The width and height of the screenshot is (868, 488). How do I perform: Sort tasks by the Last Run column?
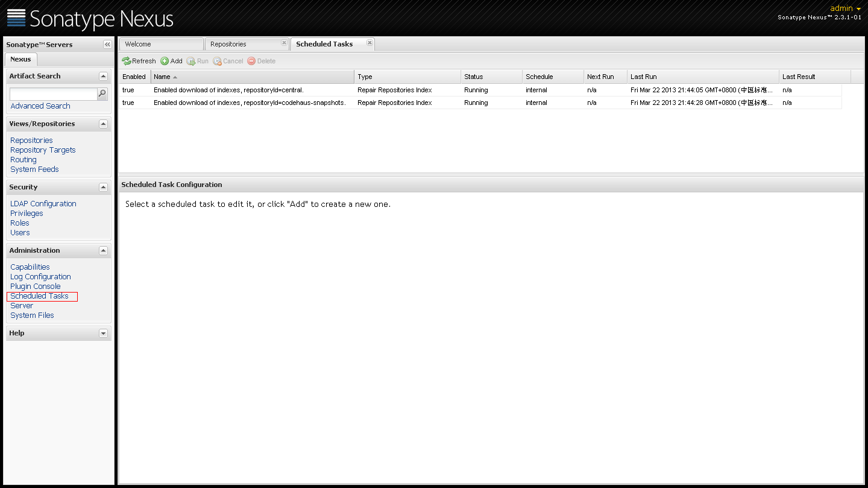pos(703,77)
